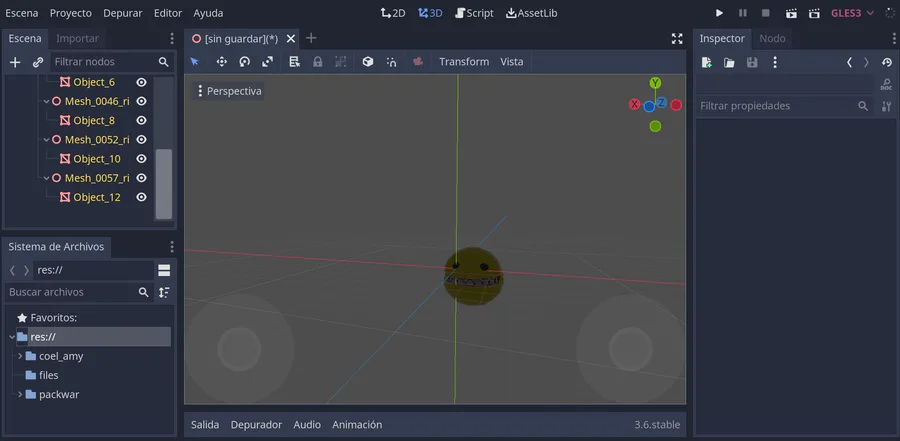
Task: Open the Animación bottom panel
Action: [357, 425]
